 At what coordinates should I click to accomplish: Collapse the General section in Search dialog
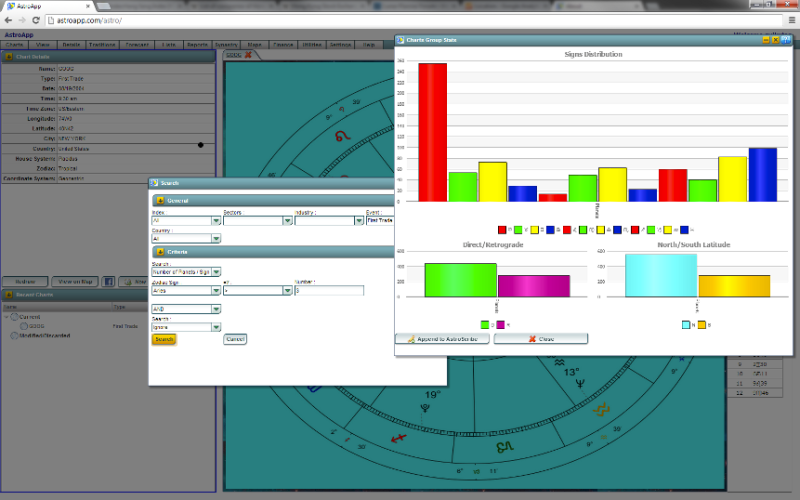point(158,201)
